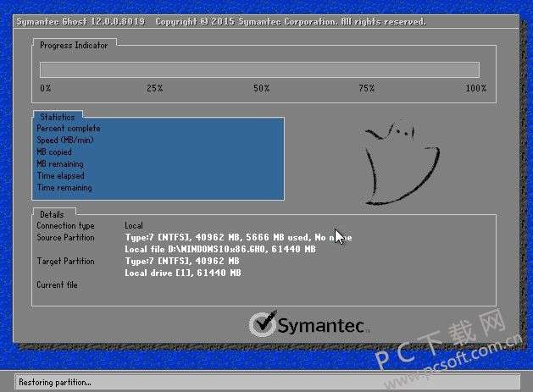This screenshot has width=533, height=392.
Task: Select the 'Progress Indicator' heading
Action: coord(74,45)
